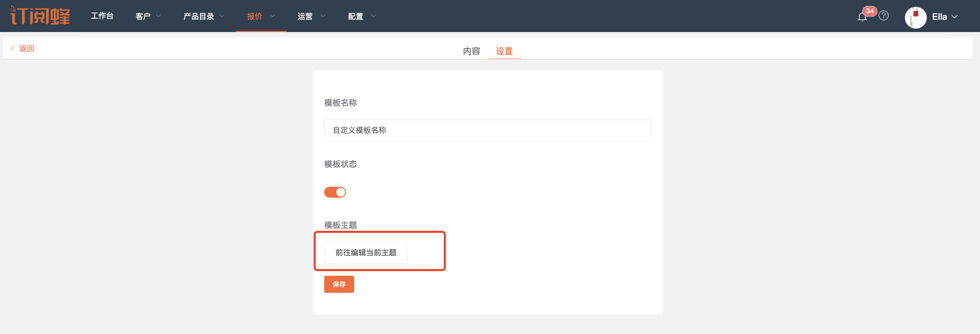Viewport: 980px width, 334px height.
Task: Click the back arrow icon
Action: coord(13,48)
